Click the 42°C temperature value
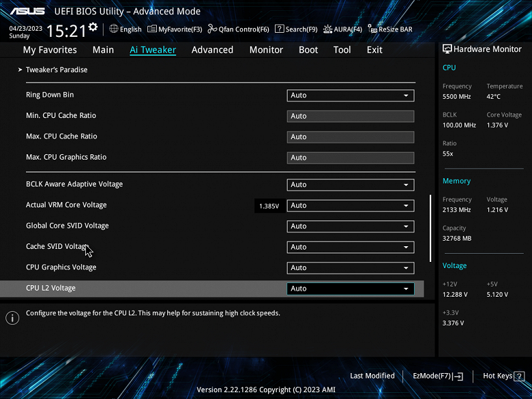This screenshot has width=532, height=399. tap(494, 97)
